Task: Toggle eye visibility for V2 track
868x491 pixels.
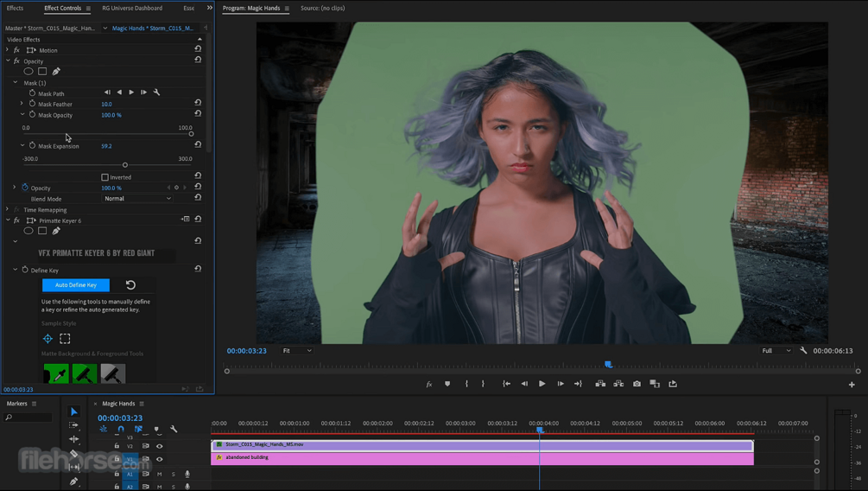Action: 160,446
